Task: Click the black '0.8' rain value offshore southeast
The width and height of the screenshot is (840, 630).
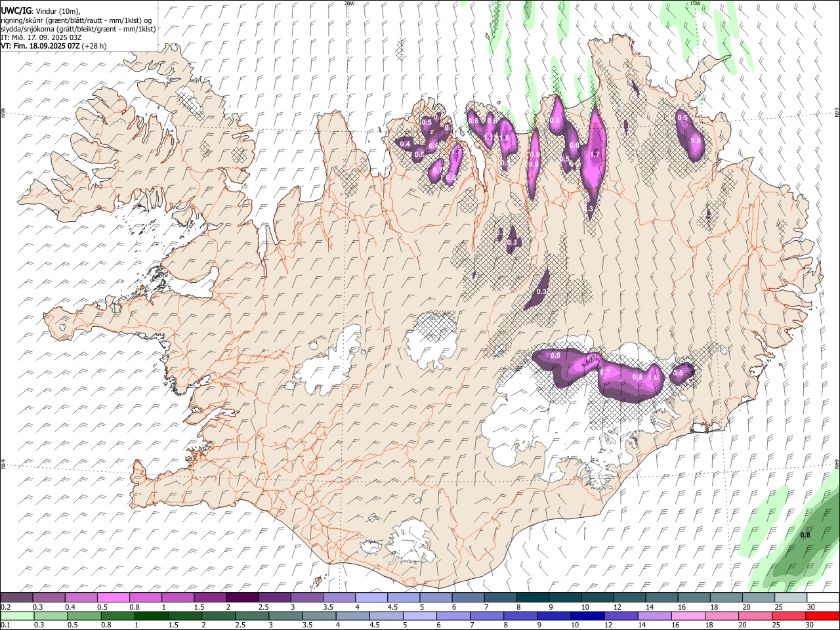Action: coord(805,535)
